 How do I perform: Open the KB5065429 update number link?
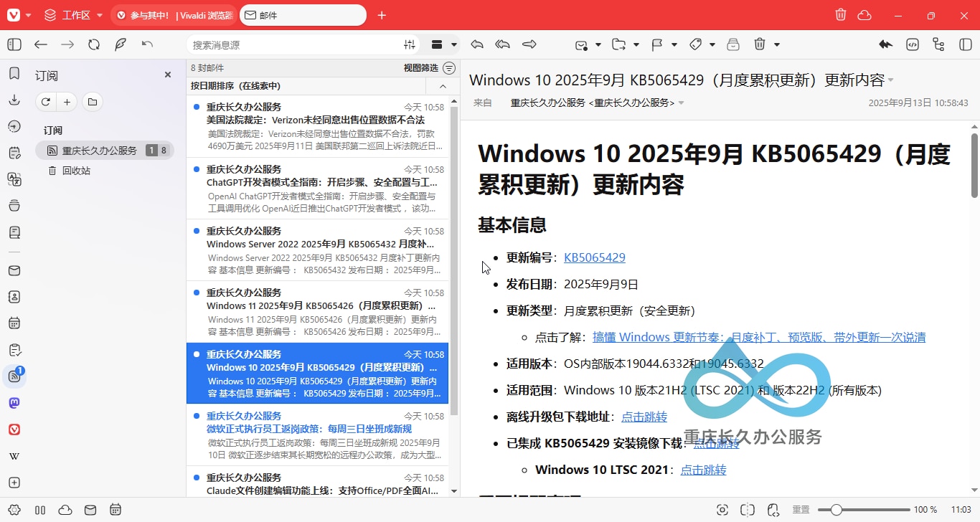coord(595,257)
